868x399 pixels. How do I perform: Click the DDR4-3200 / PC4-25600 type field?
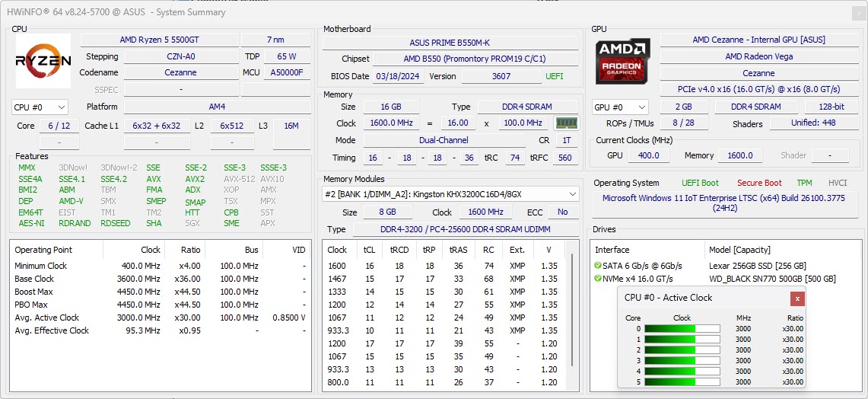pyautogui.click(x=465, y=229)
